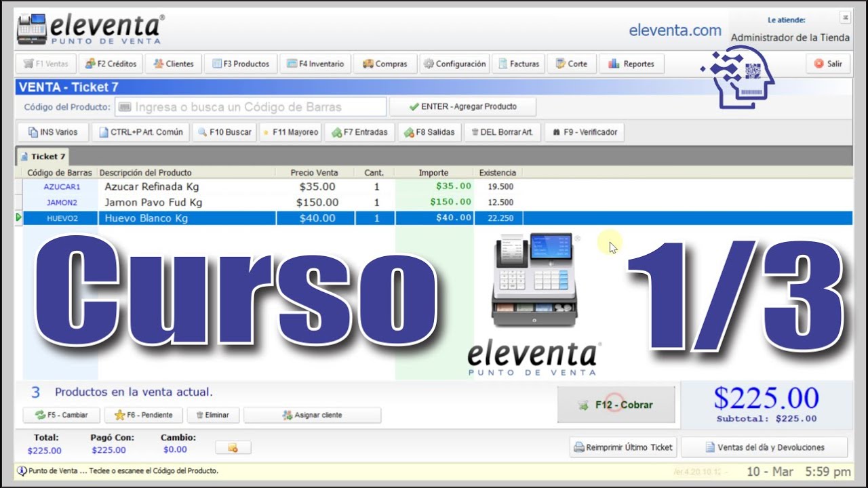The image size is (868, 488).
Task: Open F4 Inventario module
Action: coord(315,64)
